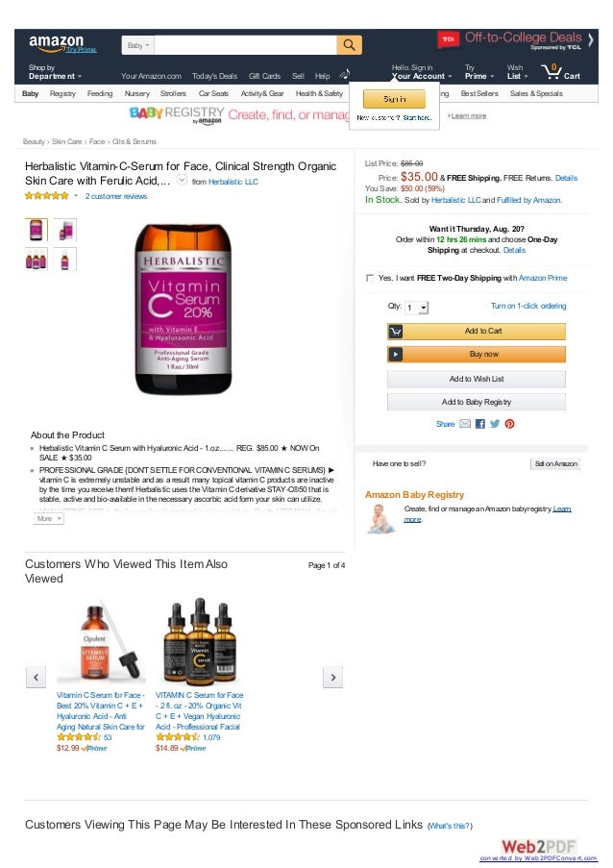Share product on Twitter icon
This screenshot has height=868, width=613.
495,424
